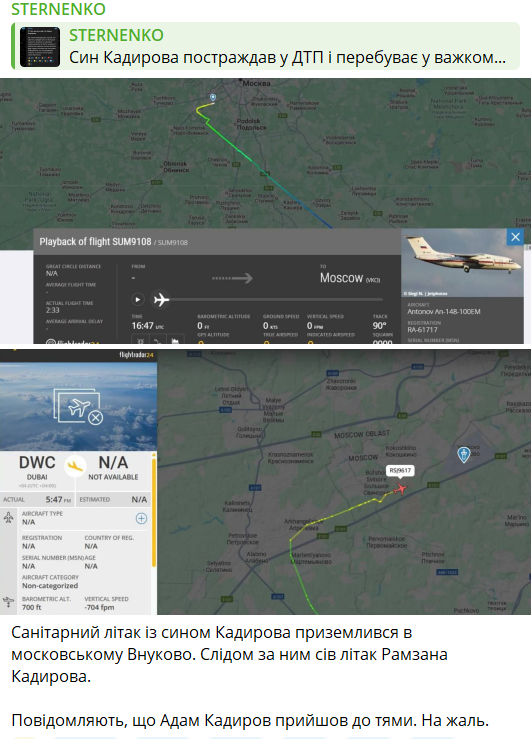Select the DWC Dubai origin airport
531x739 pixels.
pos(37,468)
